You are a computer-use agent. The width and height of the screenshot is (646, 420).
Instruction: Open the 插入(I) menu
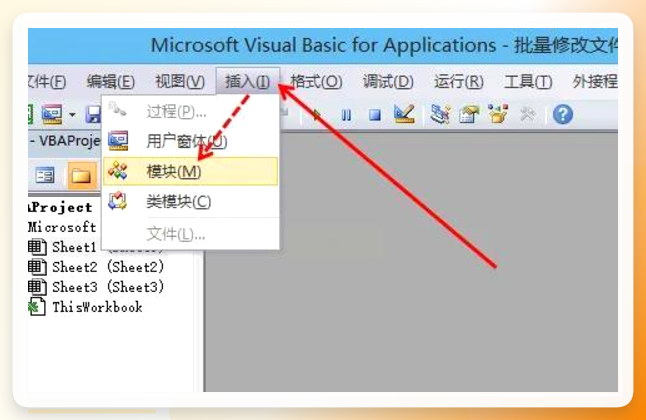248,82
